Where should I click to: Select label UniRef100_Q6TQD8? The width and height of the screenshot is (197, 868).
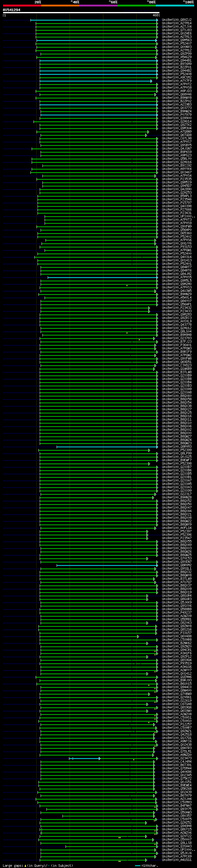[176, 135]
